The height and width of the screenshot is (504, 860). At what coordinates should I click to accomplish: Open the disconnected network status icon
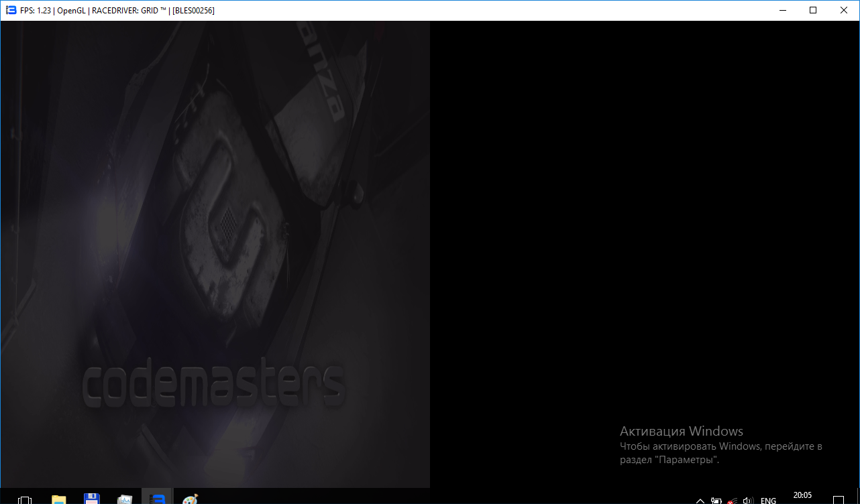(733, 501)
